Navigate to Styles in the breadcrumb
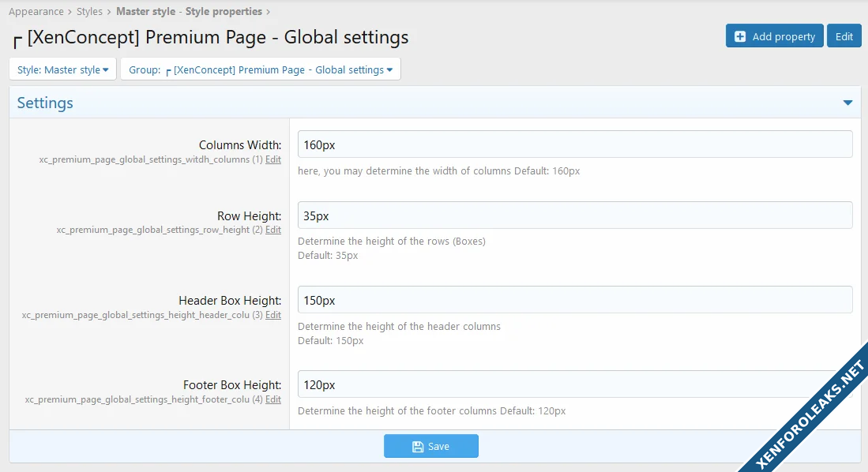 coord(89,12)
